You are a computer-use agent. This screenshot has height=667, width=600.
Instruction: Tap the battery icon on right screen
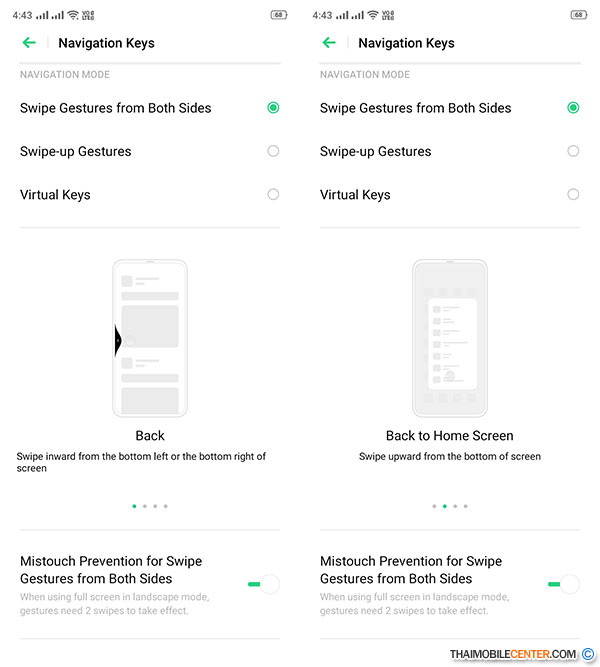(x=579, y=15)
